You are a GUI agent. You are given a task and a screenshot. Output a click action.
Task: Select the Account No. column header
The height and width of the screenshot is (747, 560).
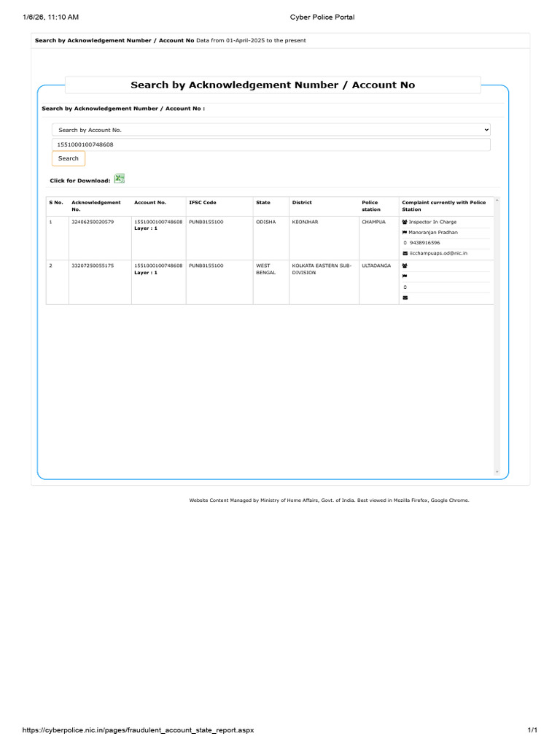(150, 203)
